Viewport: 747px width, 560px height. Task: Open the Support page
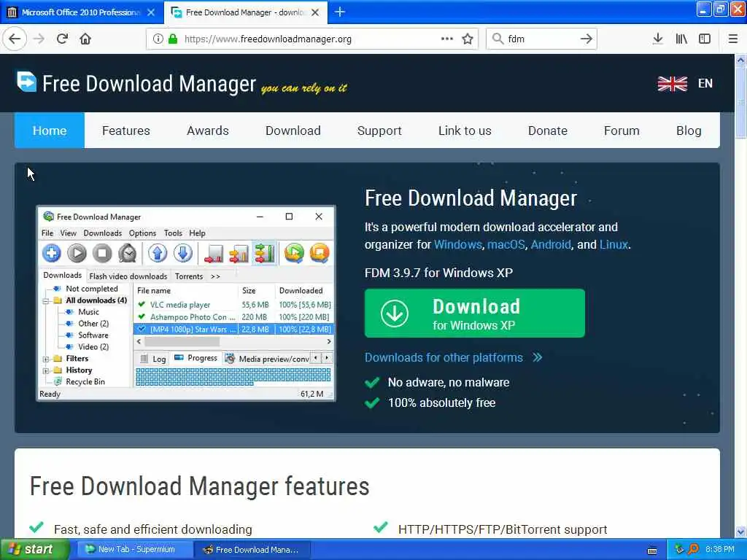tap(379, 131)
